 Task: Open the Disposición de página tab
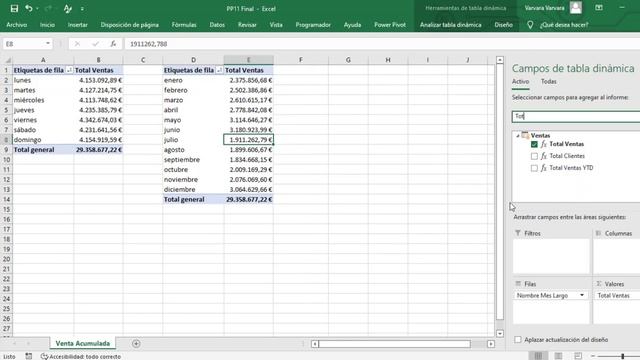click(x=130, y=25)
